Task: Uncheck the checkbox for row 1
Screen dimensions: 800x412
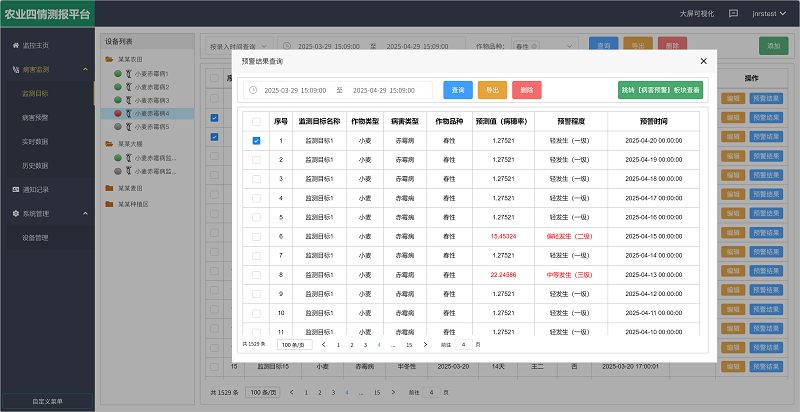Action: pyautogui.click(x=256, y=141)
